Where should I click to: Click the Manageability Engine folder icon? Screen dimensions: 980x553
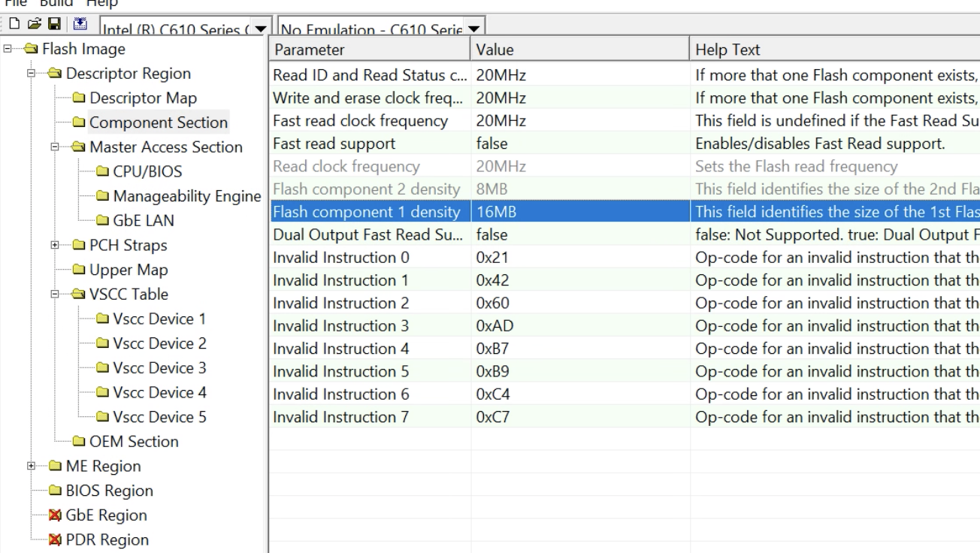pos(102,197)
